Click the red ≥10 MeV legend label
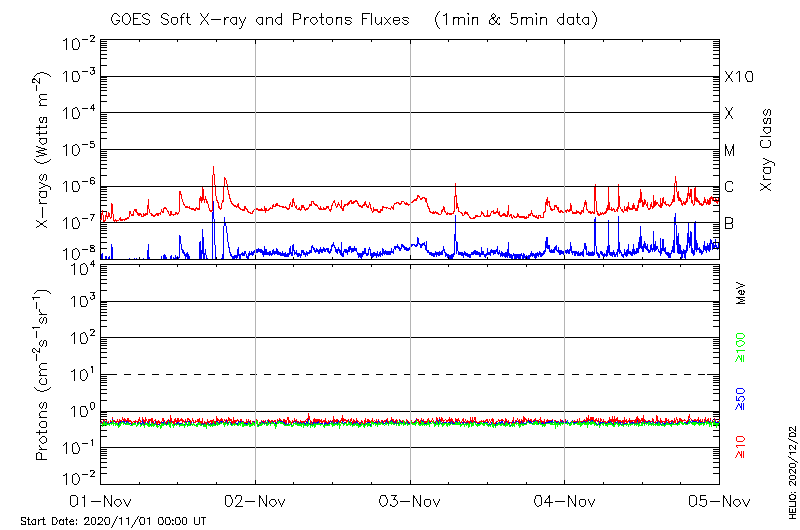 click(741, 447)
